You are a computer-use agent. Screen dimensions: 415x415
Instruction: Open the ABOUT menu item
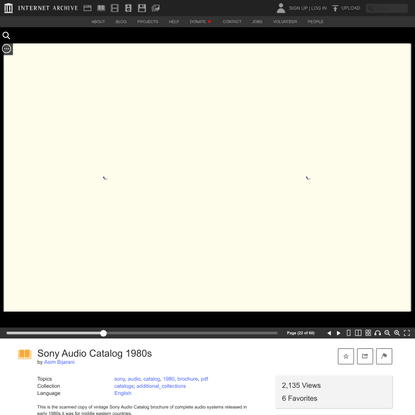pos(98,22)
